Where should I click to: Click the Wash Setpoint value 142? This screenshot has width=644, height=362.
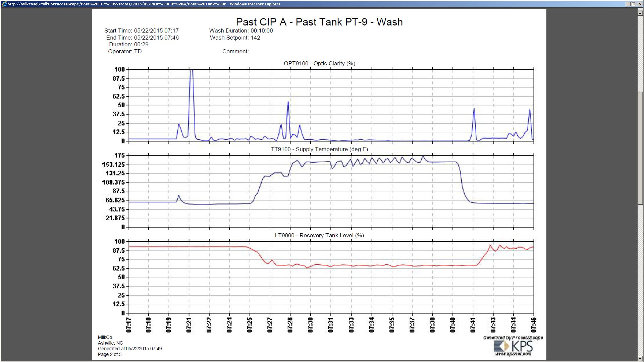pos(256,38)
